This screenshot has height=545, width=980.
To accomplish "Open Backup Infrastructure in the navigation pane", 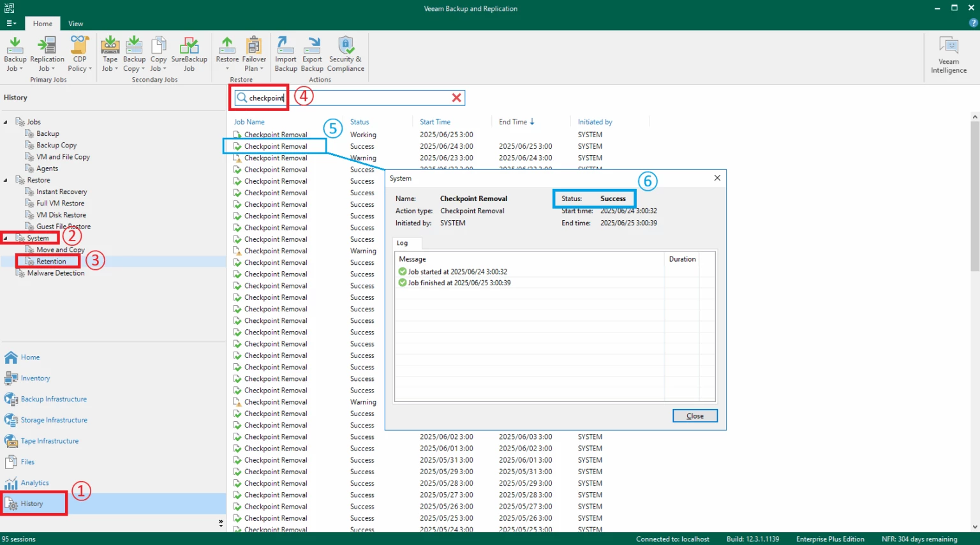I will click(54, 399).
